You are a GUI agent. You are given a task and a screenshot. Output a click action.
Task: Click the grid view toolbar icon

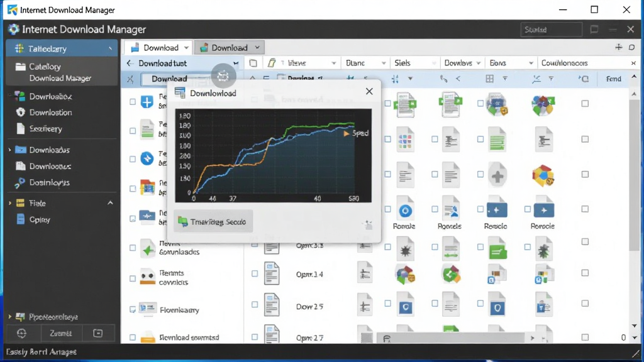point(489,79)
